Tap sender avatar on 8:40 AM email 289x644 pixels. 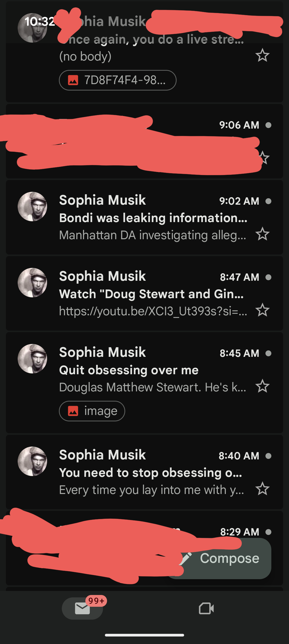(x=32, y=461)
